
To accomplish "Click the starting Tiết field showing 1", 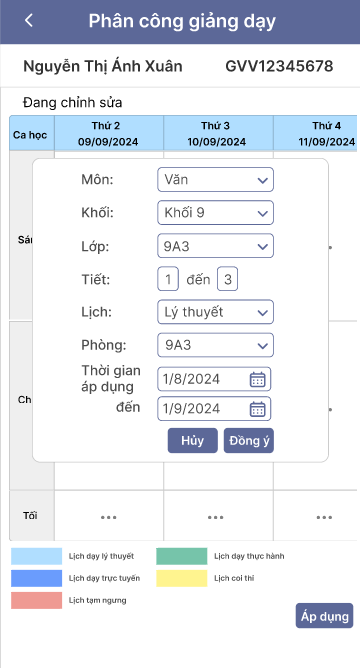I will click(168, 279).
